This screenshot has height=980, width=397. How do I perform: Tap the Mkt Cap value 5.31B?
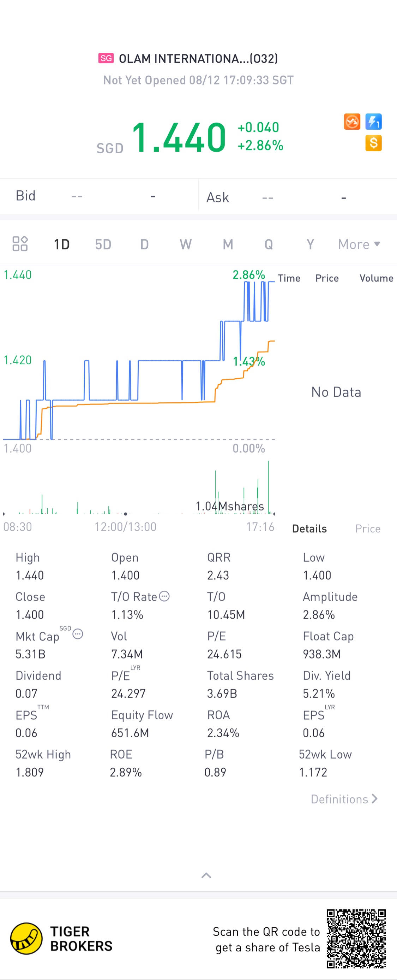(30, 654)
